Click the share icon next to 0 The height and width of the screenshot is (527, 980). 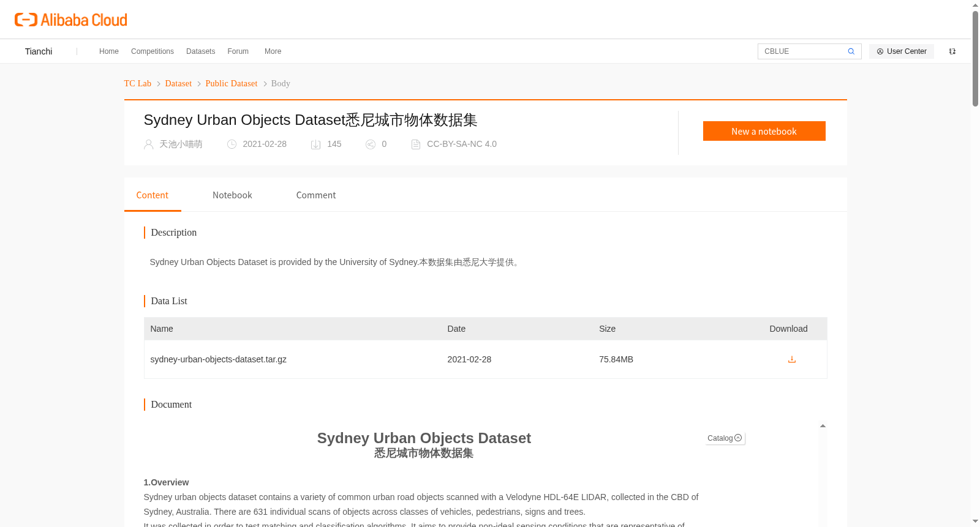(x=371, y=144)
